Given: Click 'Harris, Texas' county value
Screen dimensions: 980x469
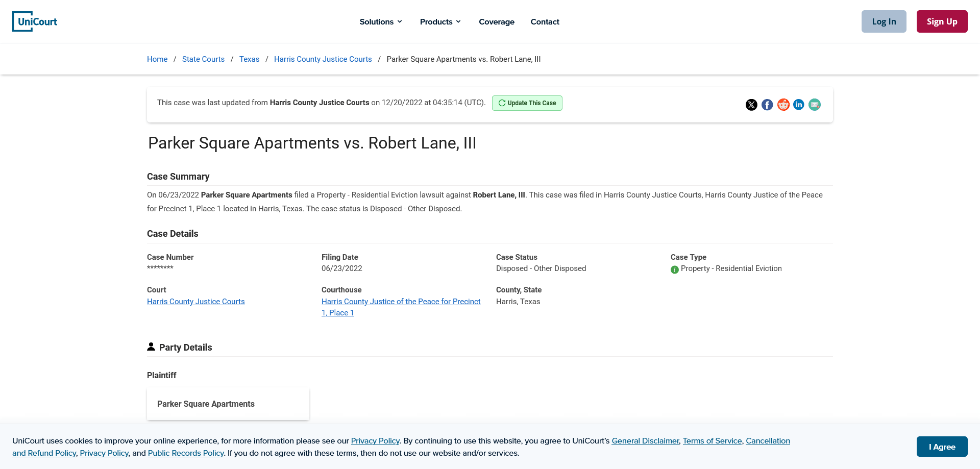Looking at the screenshot, I should (x=518, y=302).
